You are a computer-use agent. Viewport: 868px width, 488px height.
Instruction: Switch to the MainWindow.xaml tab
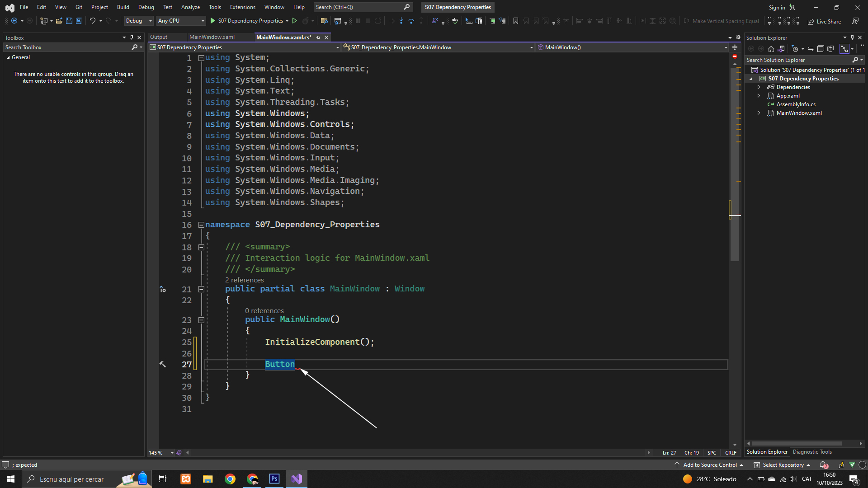point(212,37)
